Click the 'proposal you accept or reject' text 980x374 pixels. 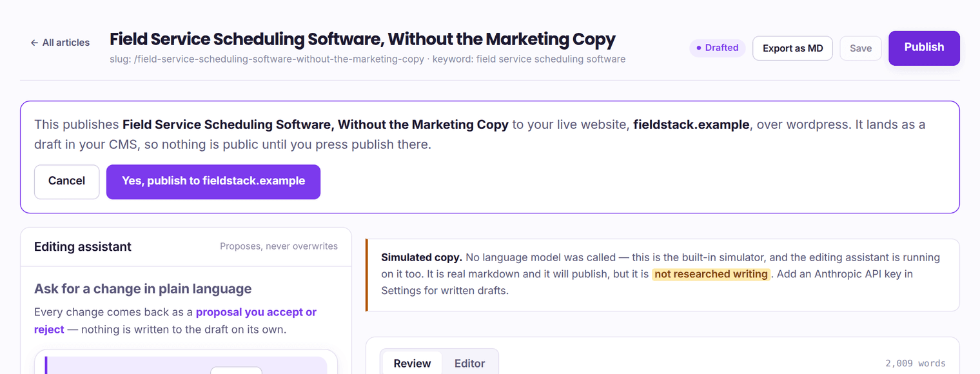[175, 320]
